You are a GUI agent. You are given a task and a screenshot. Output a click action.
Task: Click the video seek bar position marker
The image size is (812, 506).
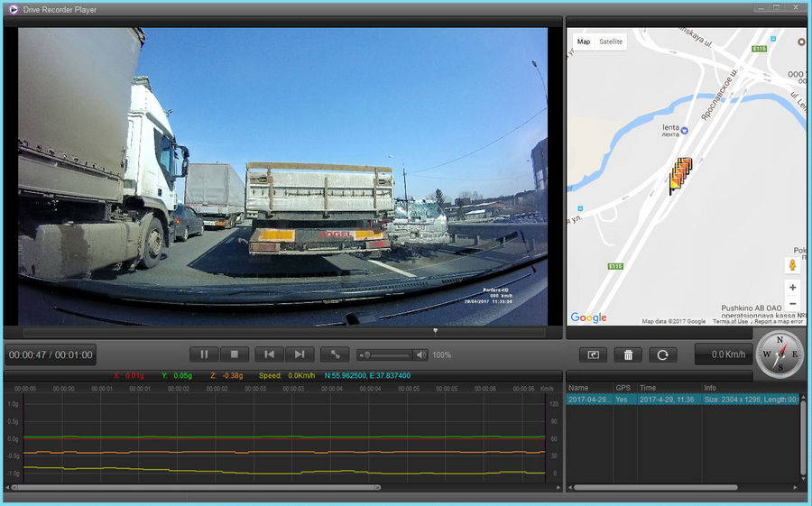(436, 331)
